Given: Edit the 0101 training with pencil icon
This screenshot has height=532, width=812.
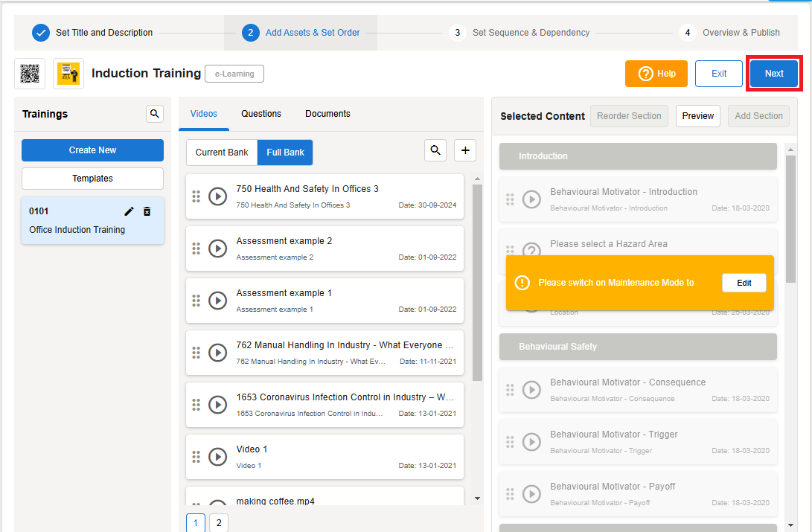Looking at the screenshot, I should point(130,211).
